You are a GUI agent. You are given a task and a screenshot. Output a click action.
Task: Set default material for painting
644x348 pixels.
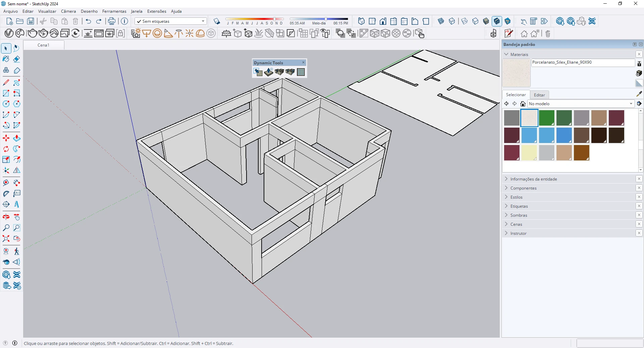coord(639,83)
